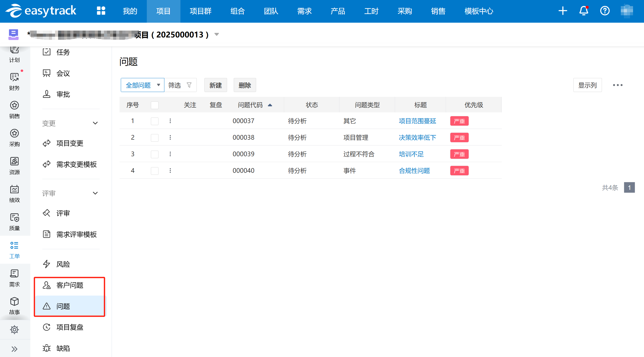The width and height of the screenshot is (644, 357).
Task: Switch to the 项目群 top tab
Action: [201, 11]
